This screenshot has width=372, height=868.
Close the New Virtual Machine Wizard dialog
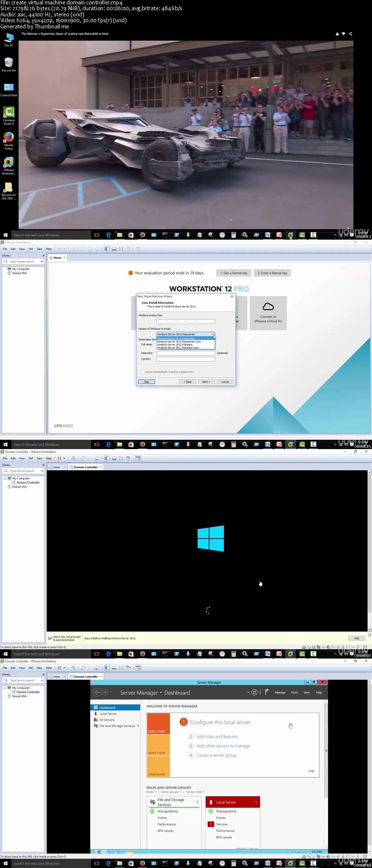click(232, 296)
